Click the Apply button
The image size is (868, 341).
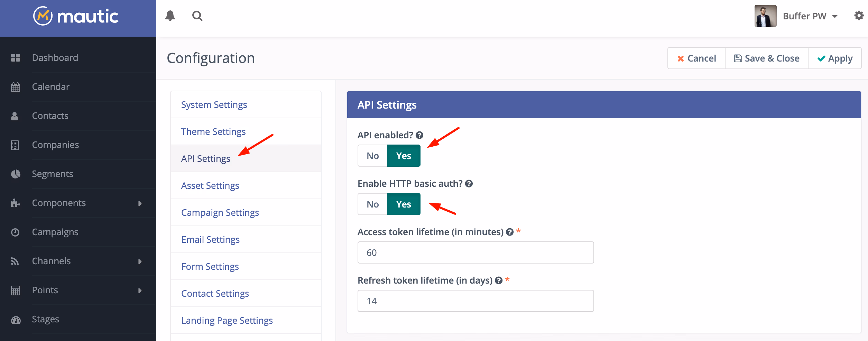click(835, 58)
